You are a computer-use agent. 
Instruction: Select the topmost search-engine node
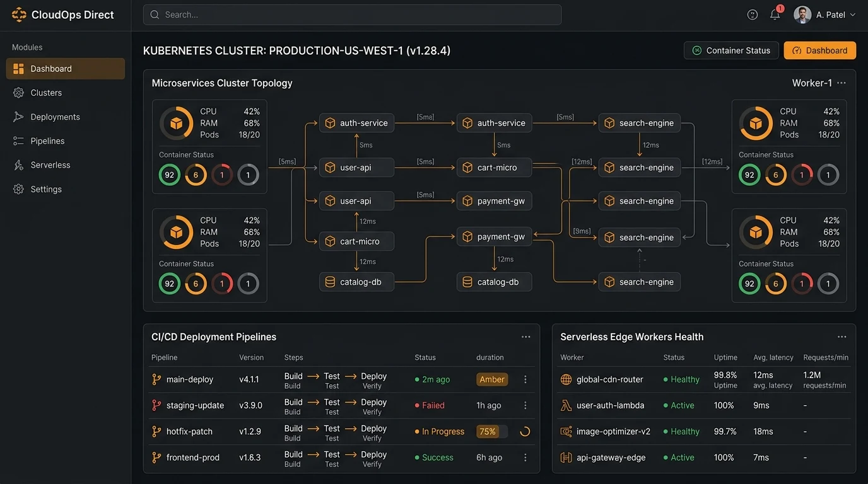pos(640,123)
